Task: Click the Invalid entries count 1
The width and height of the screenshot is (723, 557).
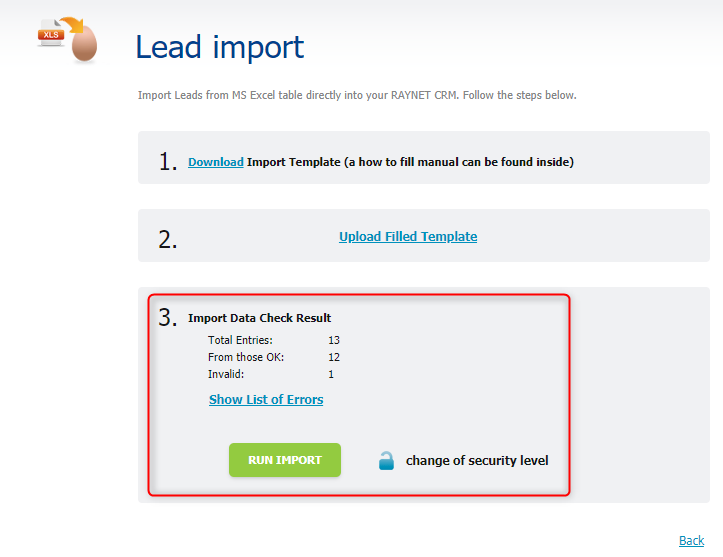Action: point(331,374)
